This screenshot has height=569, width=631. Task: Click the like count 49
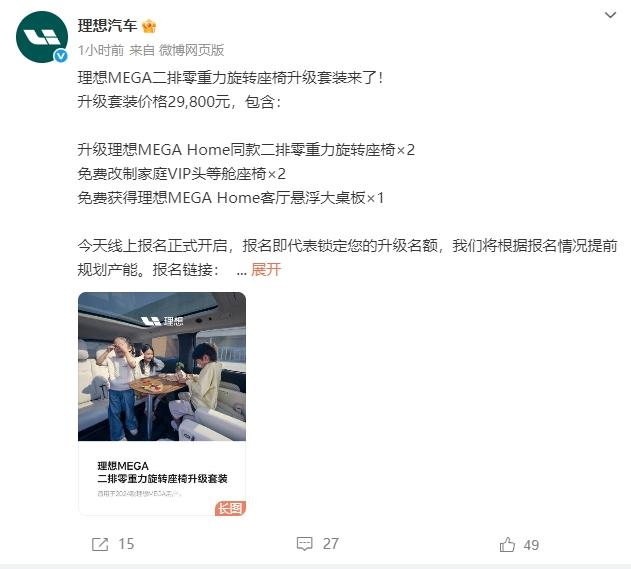[531, 545]
